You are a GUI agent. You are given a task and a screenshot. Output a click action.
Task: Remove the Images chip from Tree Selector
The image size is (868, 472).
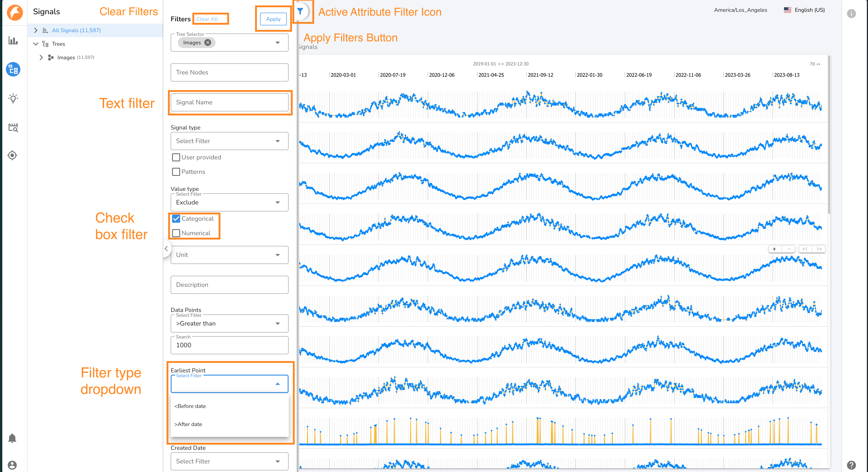pyautogui.click(x=208, y=43)
